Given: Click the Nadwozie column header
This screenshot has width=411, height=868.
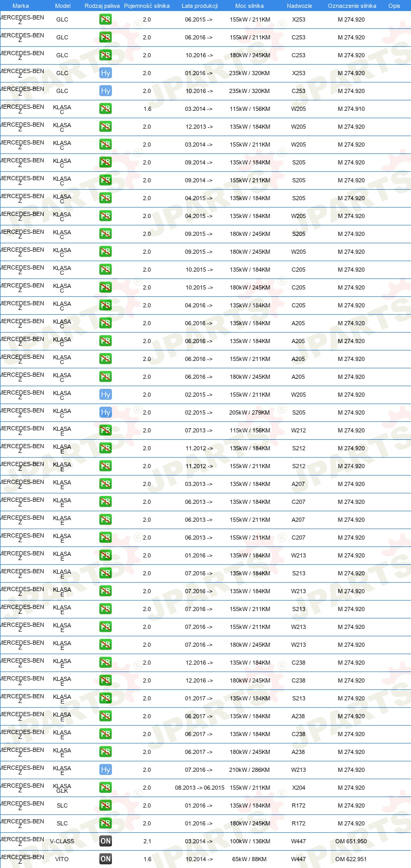Looking at the screenshot, I should (x=299, y=6).
